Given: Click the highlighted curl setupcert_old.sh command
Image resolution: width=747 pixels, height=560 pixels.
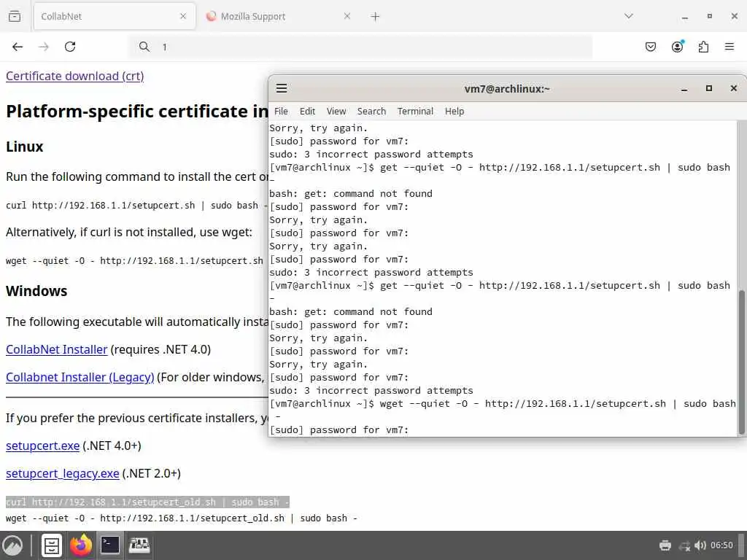Looking at the screenshot, I should click(x=147, y=502).
